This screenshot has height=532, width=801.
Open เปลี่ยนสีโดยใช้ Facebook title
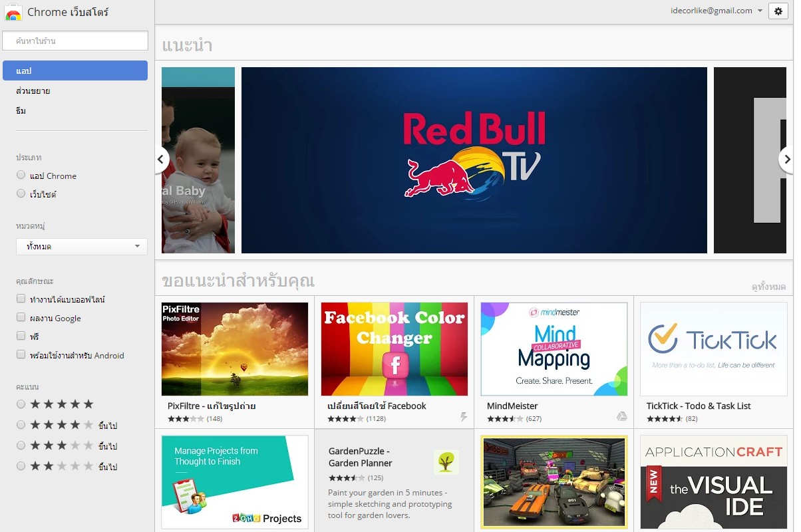pyautogui.click(x=377, y=406)
